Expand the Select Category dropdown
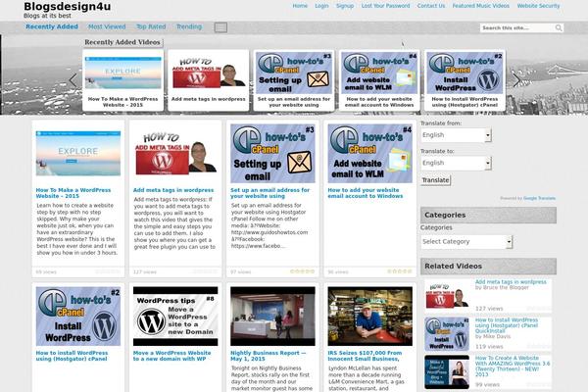 tap(466, 242)
